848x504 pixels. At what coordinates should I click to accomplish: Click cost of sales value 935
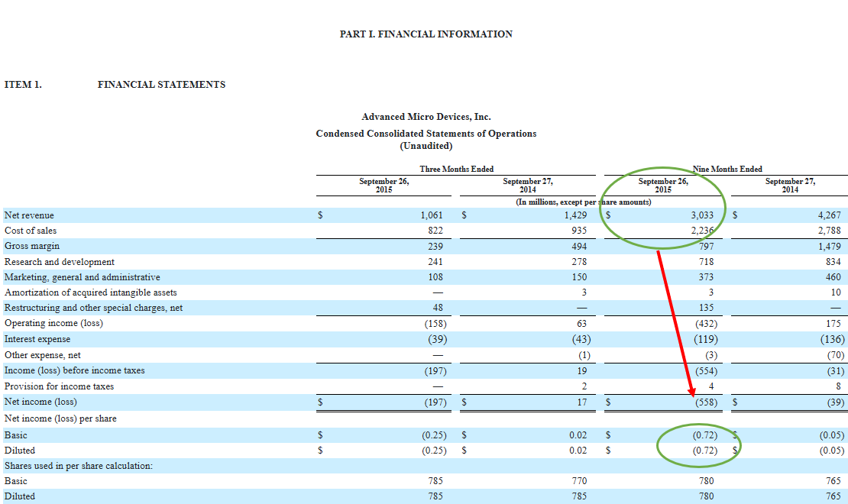(579, 231)
